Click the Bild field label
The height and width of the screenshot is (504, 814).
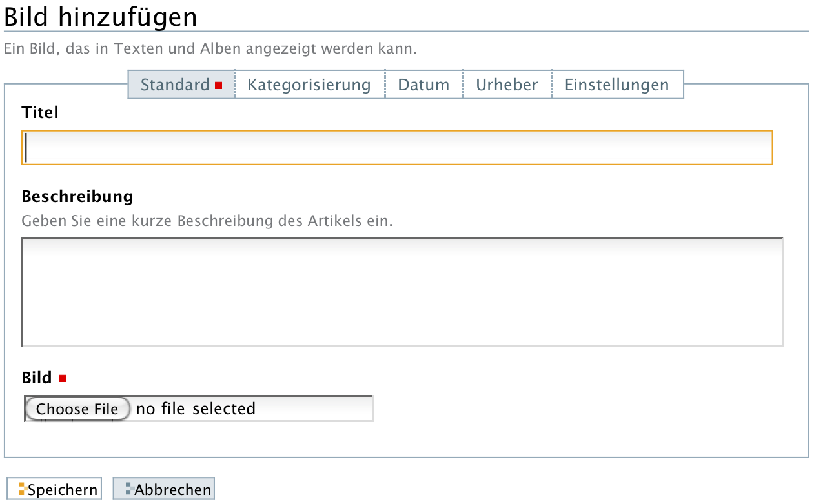pyautogui.click(x=37, y=378)
